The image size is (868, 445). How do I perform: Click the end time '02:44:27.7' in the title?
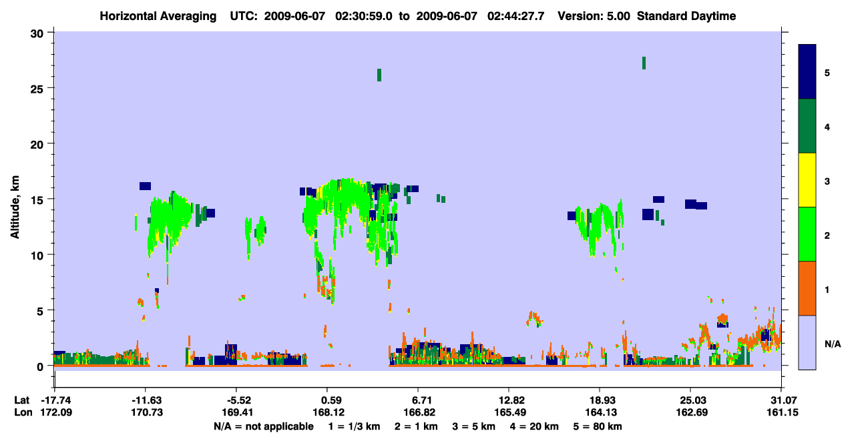coord(517,17)
